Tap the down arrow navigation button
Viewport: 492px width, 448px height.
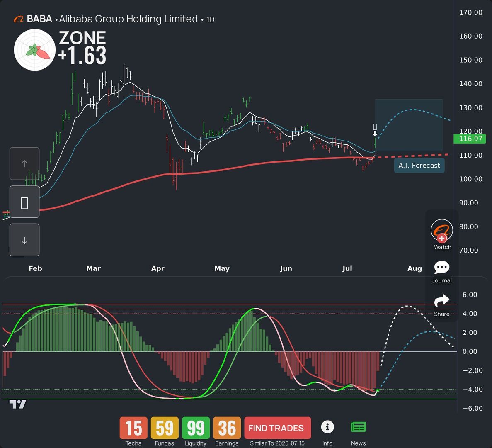(x=24, y=240)
